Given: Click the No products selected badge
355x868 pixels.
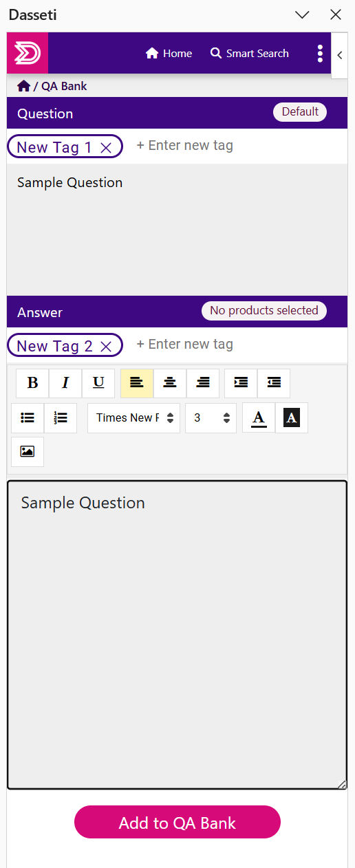Looking at the screenshot, I should [264, 311].
